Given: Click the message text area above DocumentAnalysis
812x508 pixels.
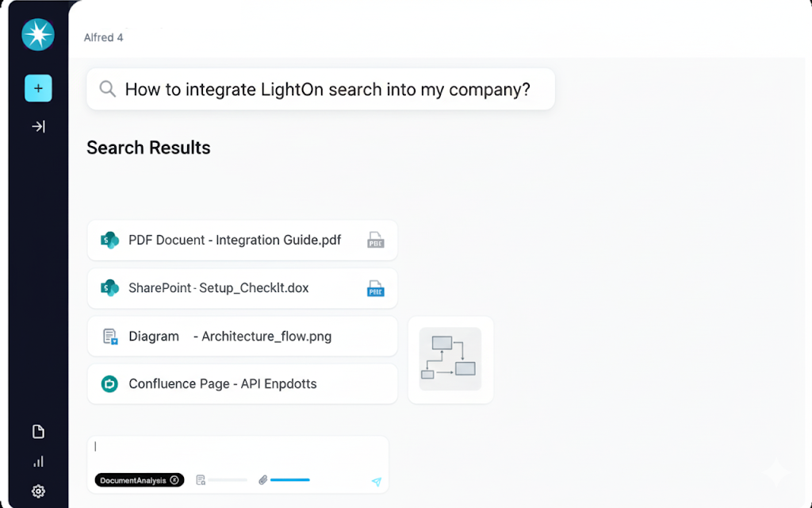Looking at the screenshot, I should [x=238, y=451].
